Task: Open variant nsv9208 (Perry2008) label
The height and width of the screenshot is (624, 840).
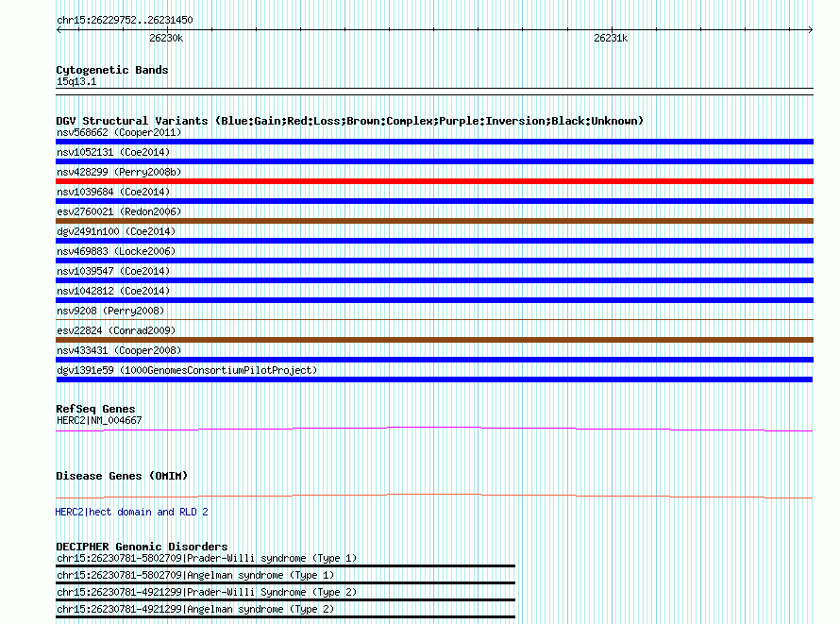Action: [110, 311]
